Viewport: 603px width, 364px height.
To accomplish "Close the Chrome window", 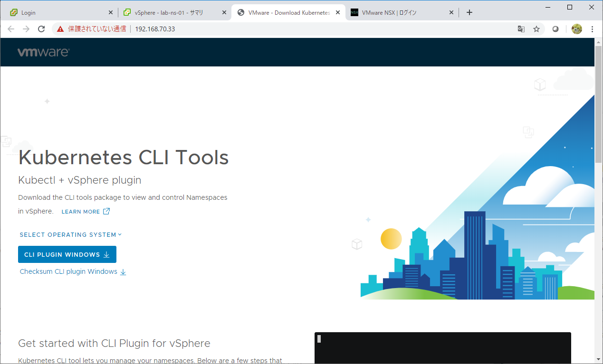I will pos(592,7).
